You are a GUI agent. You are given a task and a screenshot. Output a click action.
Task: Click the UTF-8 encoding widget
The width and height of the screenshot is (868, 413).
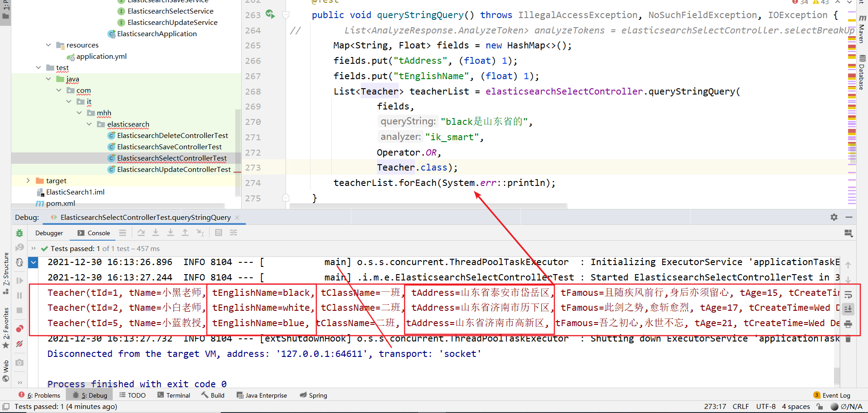coord(766,406)
